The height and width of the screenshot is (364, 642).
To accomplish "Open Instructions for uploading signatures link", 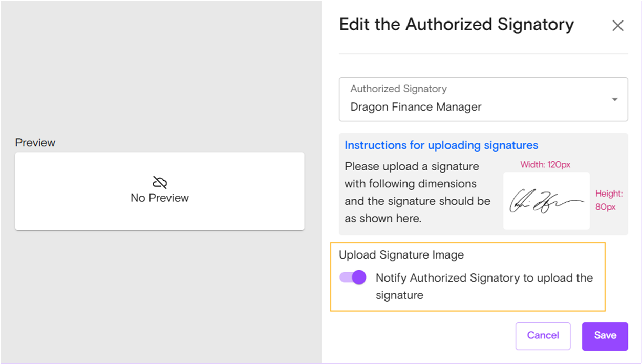I will [441, 145].
